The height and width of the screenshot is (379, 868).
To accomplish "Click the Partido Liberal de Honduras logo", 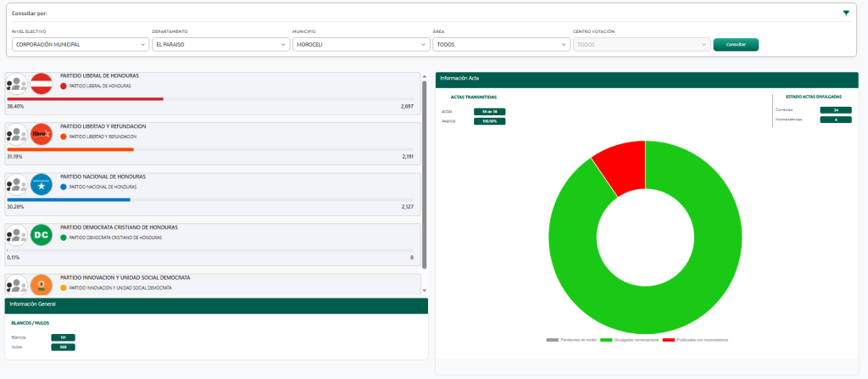I will [x=42, y=85].
